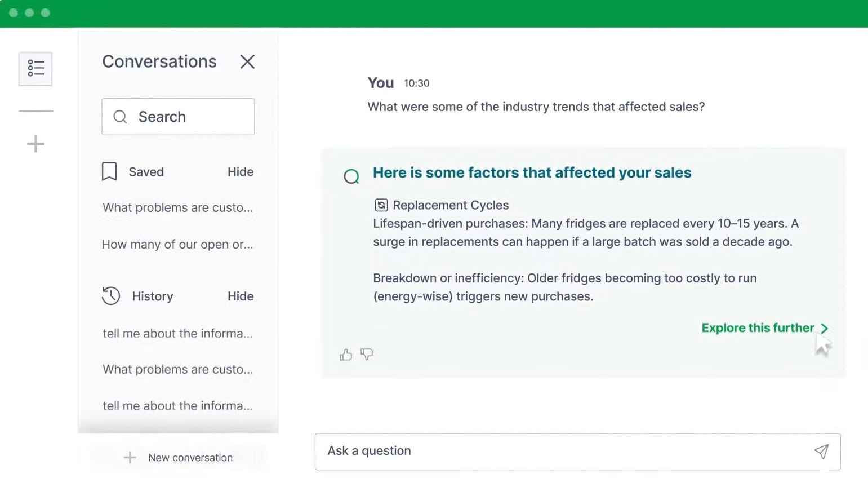
Task: Click the paper plane send icon
Action: [x=822, y=452]
